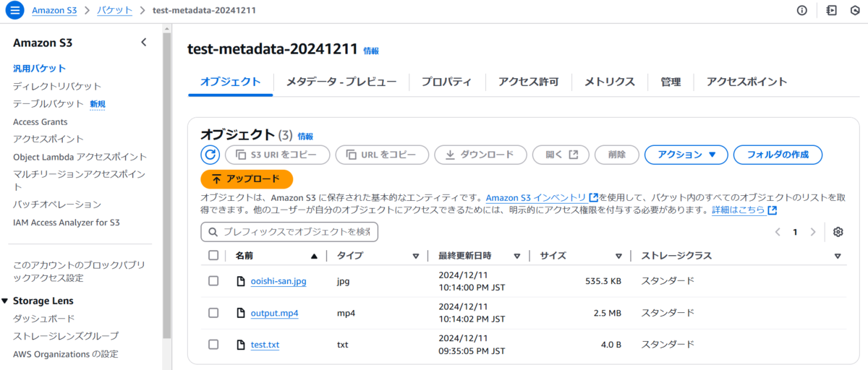
Task: Open ディレクトリバケット in sidebar
Action: pos(57,86)
